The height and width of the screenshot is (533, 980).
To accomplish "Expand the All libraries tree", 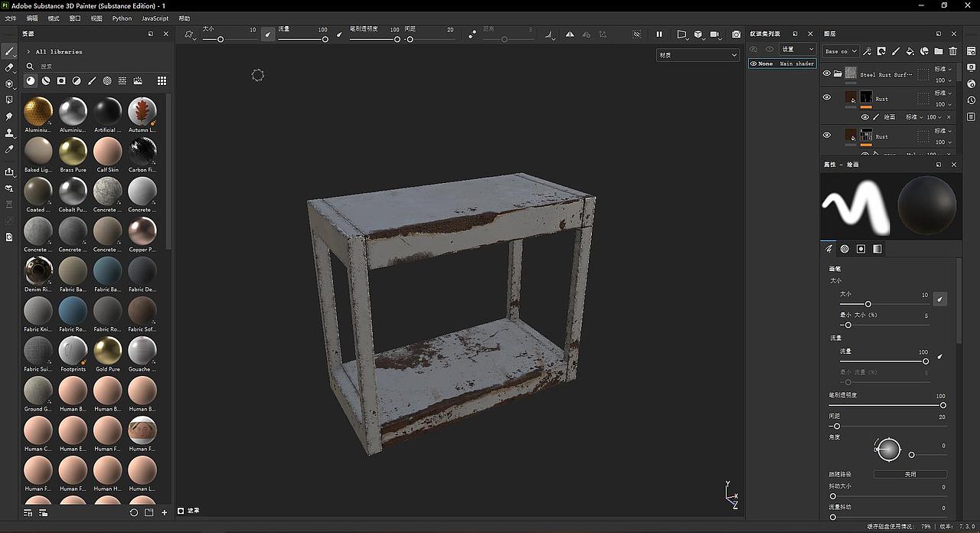I will coord(28,51).
